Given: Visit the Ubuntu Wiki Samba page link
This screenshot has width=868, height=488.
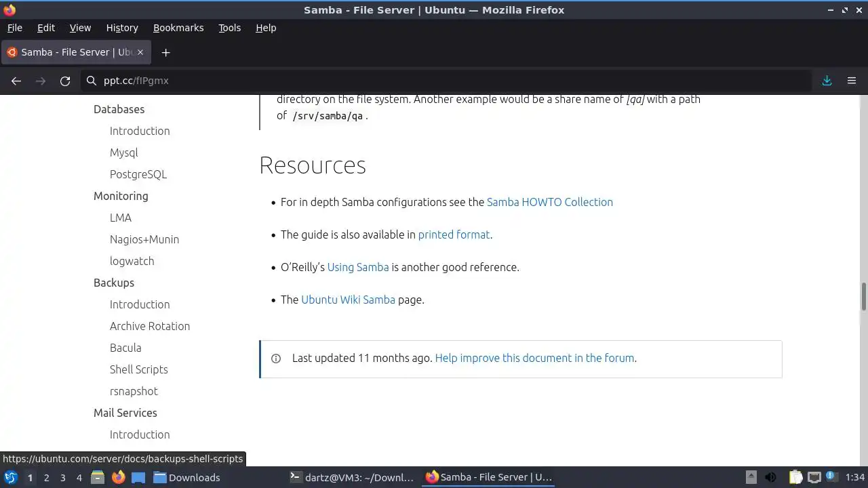Looking at the screenshot, I should [x=348, y=300].
